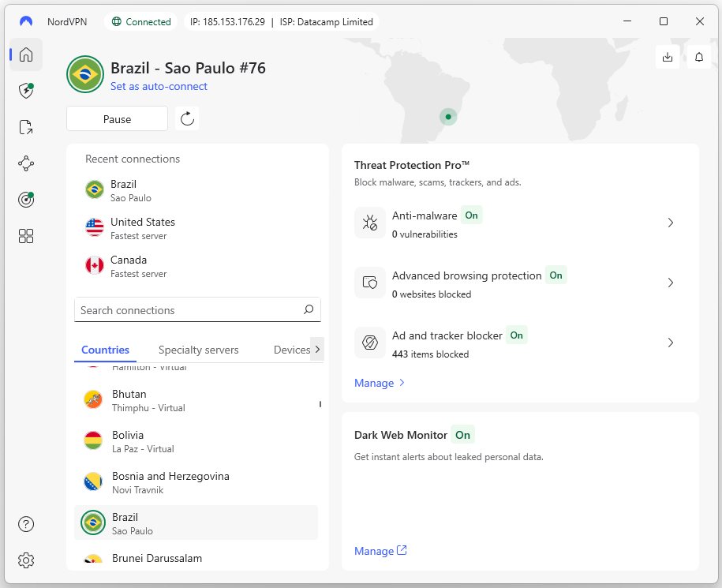This screenshot has width=722, height=588.
Task: Click the Bhutan flag icon
Action: click(x=93, y=399)
